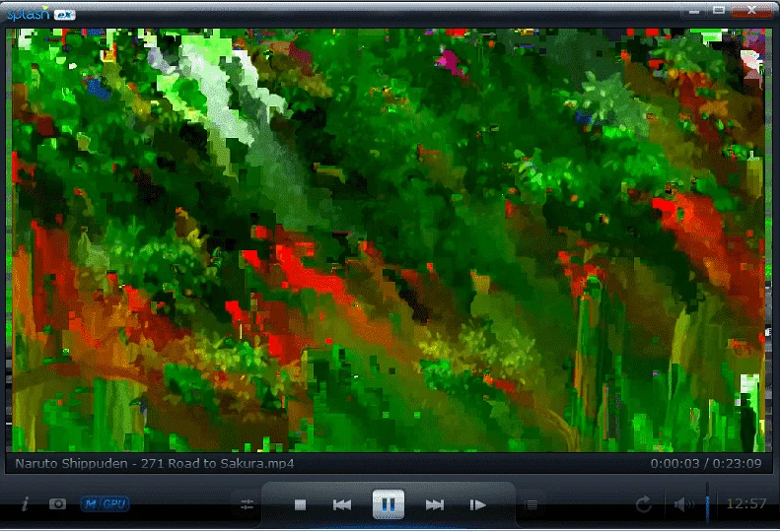Close the Splash player window
This screenshot has width=780, height=532.
[752, 11]
